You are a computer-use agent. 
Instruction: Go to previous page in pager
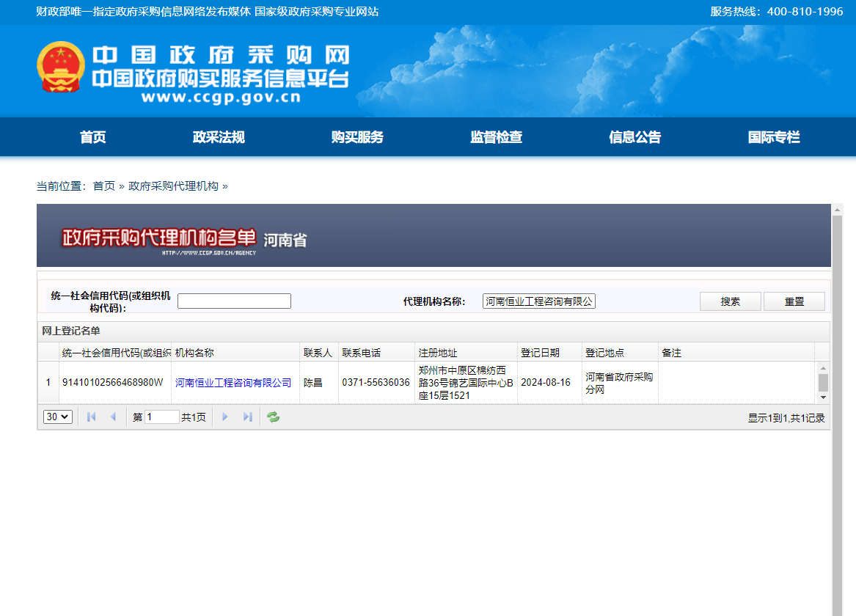(113, 417)
